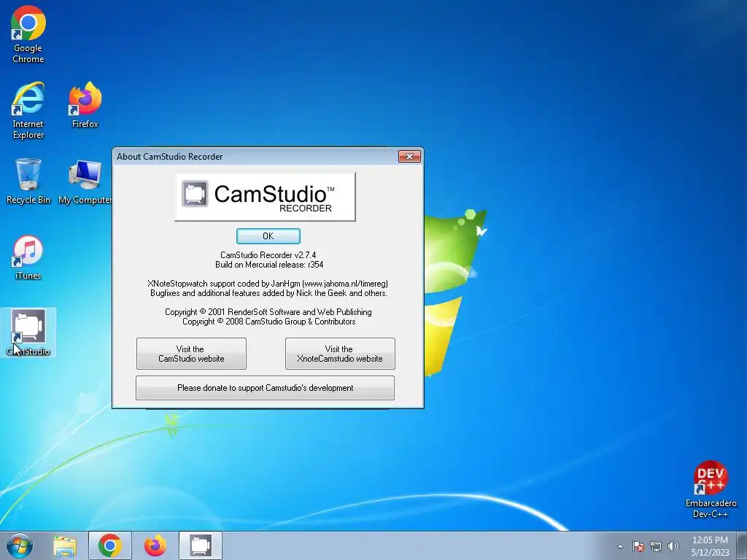Select the CamStudio desktop shortcut

(28, 332)
